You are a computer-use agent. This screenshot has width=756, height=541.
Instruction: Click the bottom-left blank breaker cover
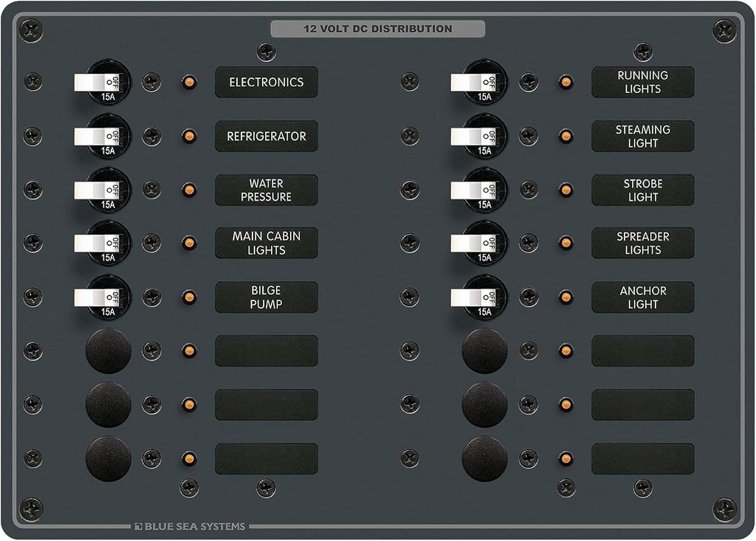pos(108,458)
